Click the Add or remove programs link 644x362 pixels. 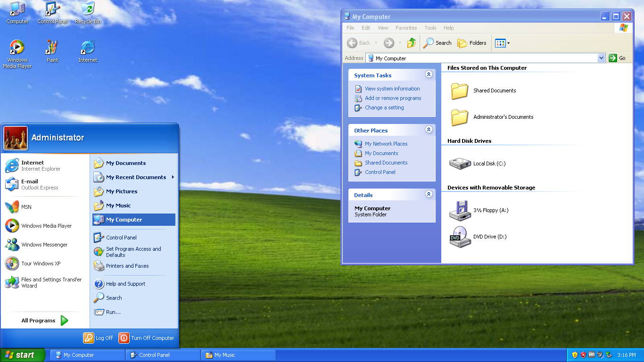pos(393,98)
